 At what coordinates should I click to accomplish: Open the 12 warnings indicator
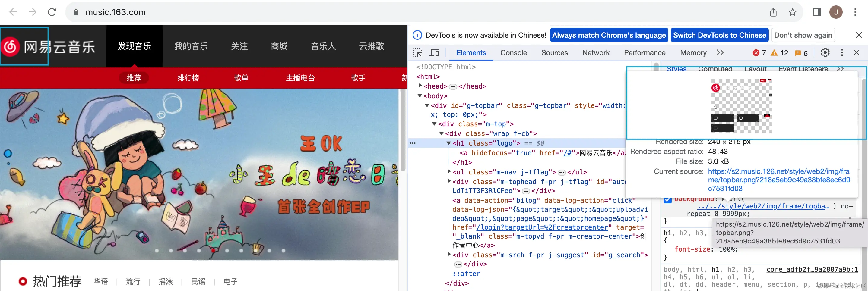click(x=779, y=53)
